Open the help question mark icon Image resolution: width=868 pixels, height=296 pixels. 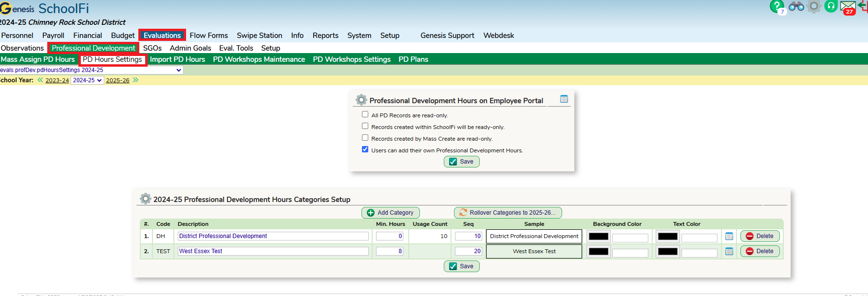point(776,6)
